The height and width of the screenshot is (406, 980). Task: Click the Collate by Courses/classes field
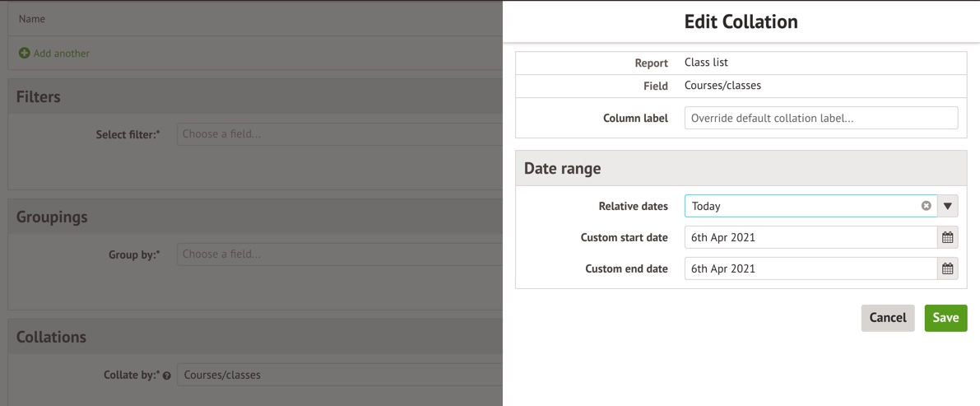coord(339,375)
